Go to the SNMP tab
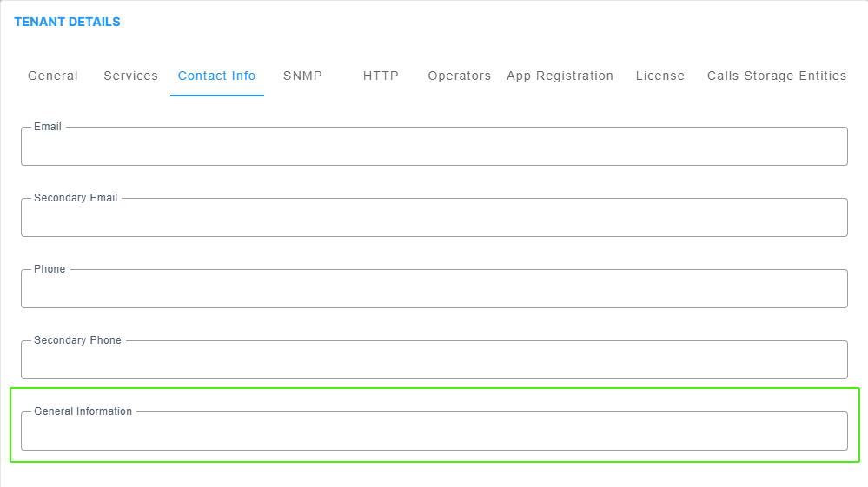The width and height of the screenshot is (868, 487). (302, 76)
